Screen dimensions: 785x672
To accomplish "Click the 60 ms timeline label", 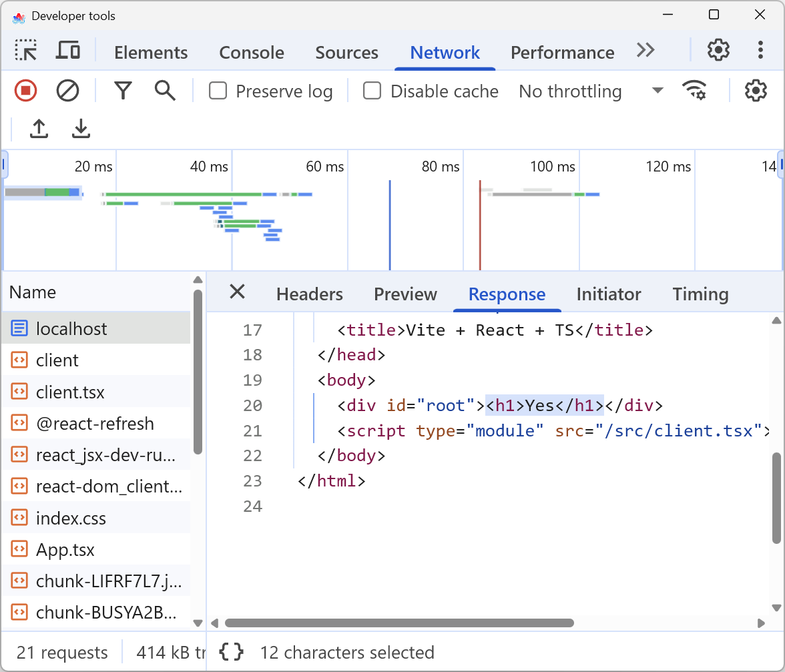I will (325, 167).
